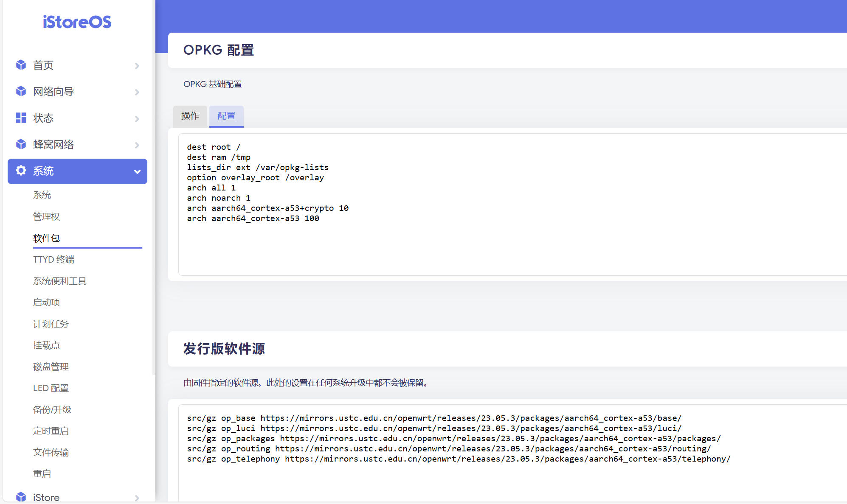Expand the 蜂窝网络 menu chevron
Screen dimensions: 847x504
[137, 145]
